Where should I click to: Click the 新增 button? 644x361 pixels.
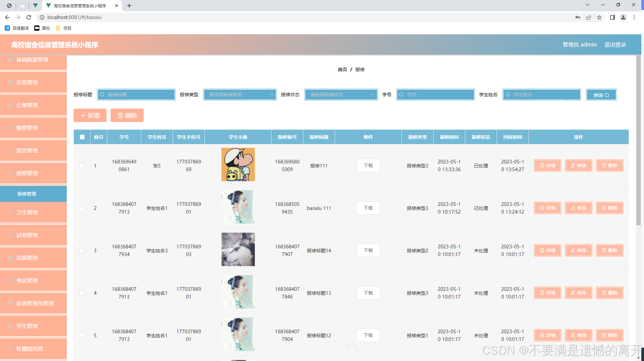tap(90, 115)
